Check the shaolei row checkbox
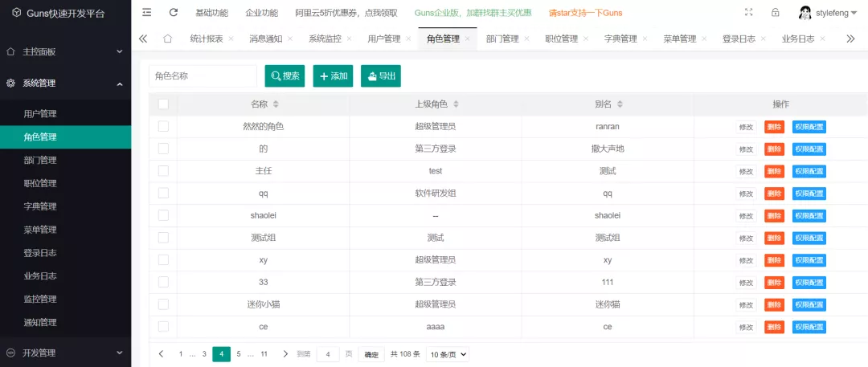868x367 pixels. [x=163, y=215]
